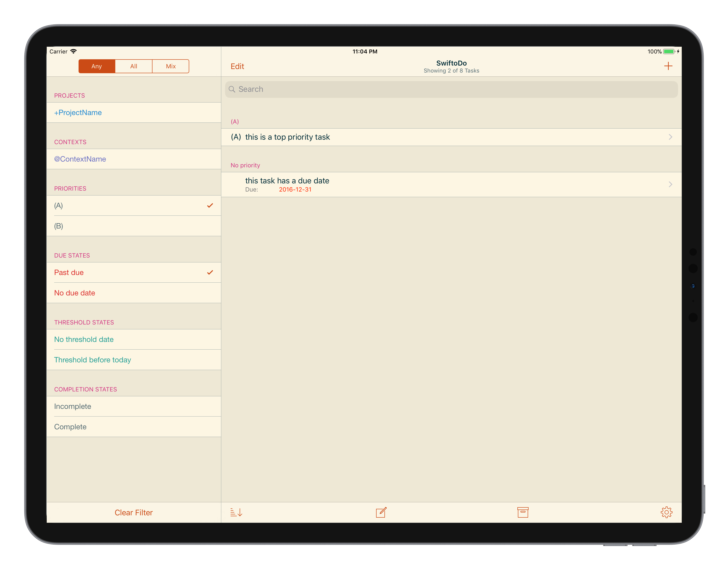Screen dimensions: 728x569
Task: Tap the battery indicator
Action: coord(668,51)
